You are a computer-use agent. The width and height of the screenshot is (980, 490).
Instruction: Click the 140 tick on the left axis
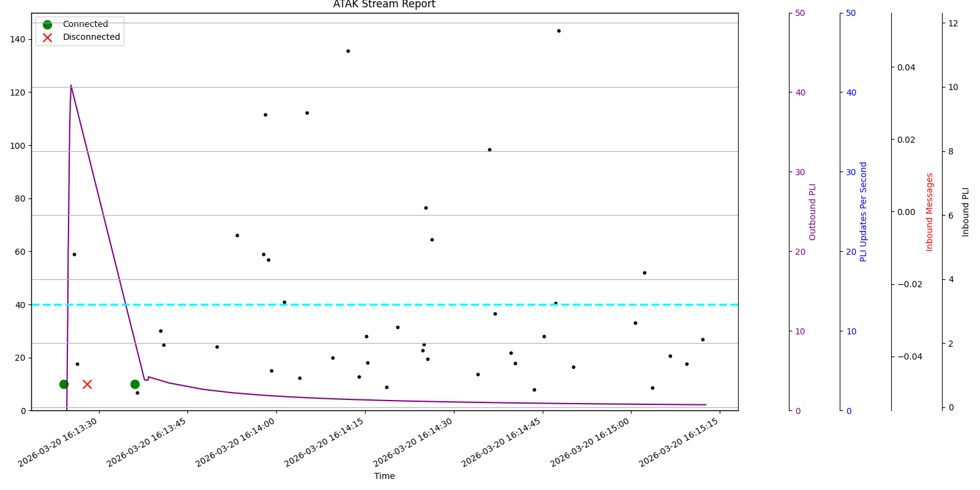coord(18,39)
